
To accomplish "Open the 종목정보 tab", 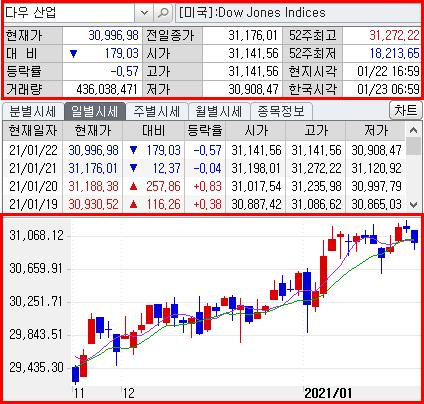I will coord(281,111).
